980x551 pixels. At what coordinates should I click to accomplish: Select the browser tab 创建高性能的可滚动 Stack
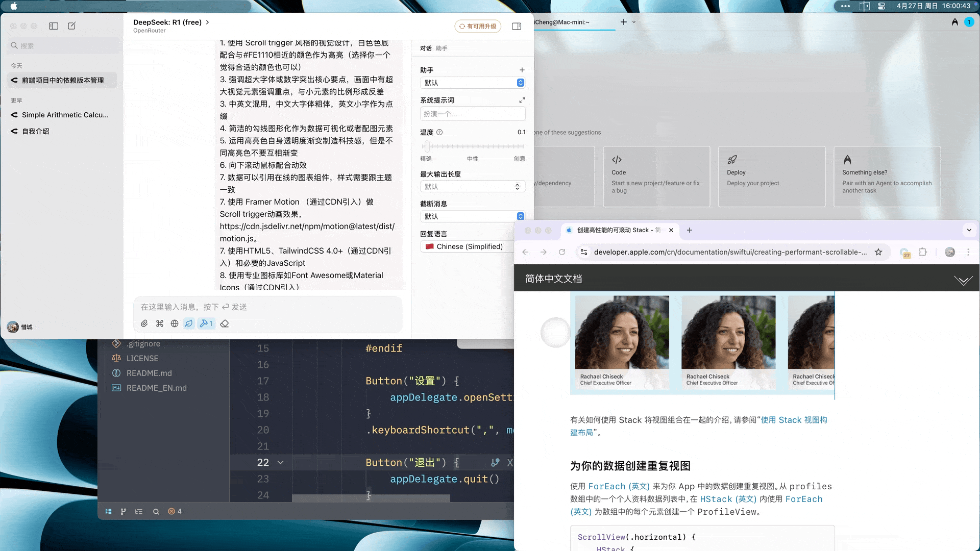pyautogui.click(x=618, y=230)
